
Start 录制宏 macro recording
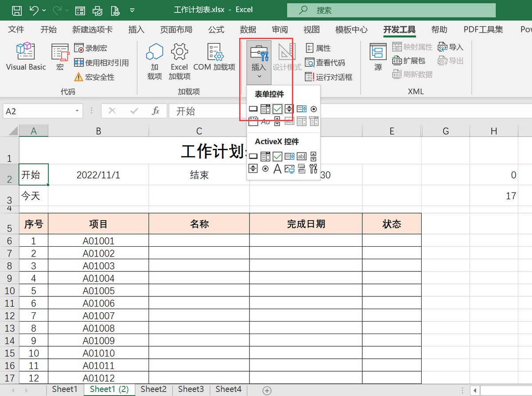pyautogui.click(x=91, y=48)
